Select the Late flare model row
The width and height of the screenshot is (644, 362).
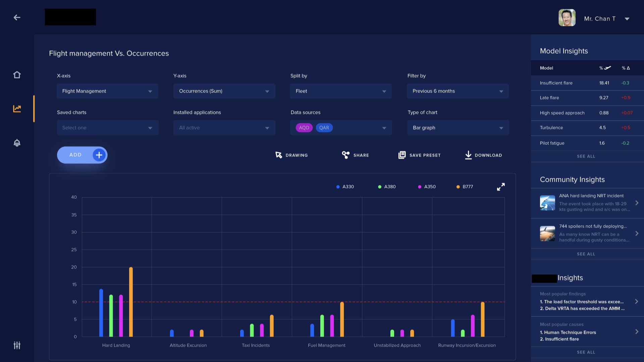point(587,98)
